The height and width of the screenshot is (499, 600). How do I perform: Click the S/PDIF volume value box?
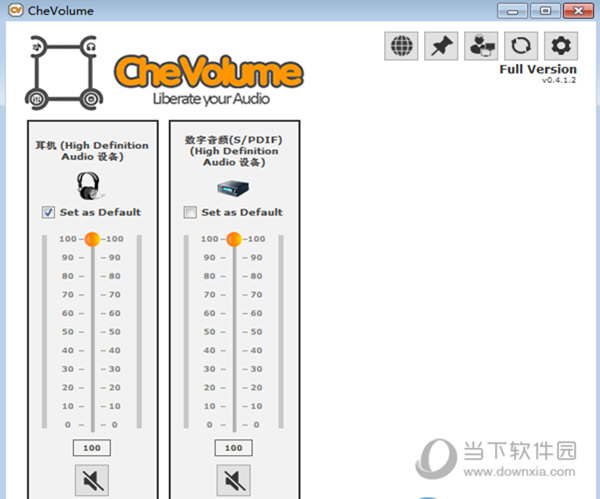(x=233, y=448)
